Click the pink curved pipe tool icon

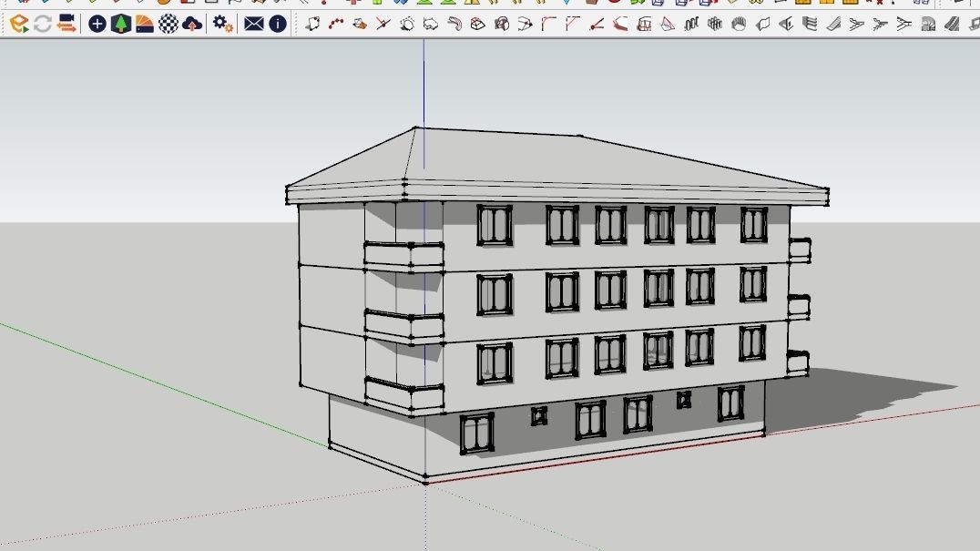click(x=454, y=24)
